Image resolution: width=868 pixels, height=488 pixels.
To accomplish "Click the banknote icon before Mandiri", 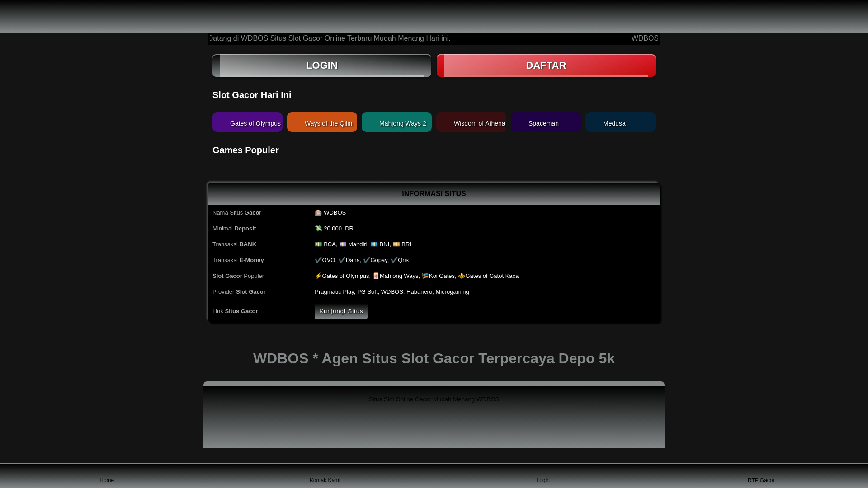I will click(343, 244).
